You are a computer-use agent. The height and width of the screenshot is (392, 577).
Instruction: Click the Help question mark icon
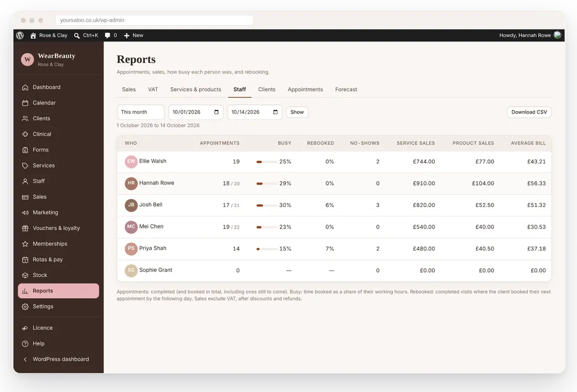25,344
